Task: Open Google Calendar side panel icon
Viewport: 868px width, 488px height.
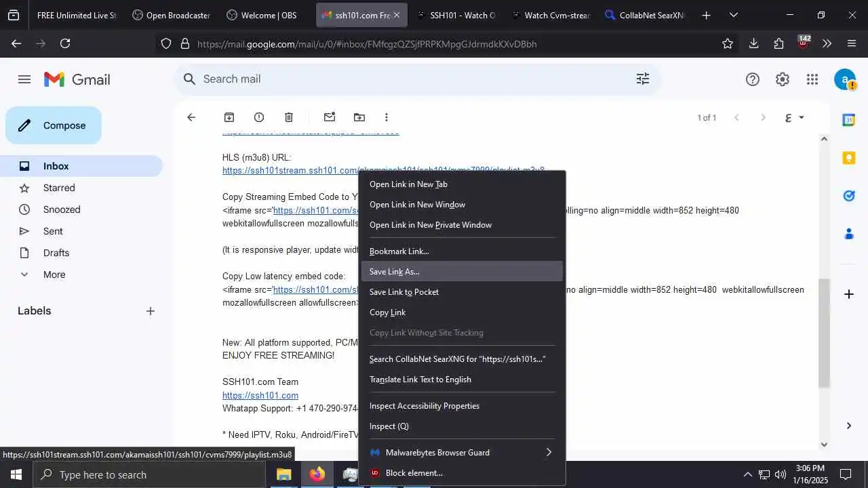Action: (848, 120)
